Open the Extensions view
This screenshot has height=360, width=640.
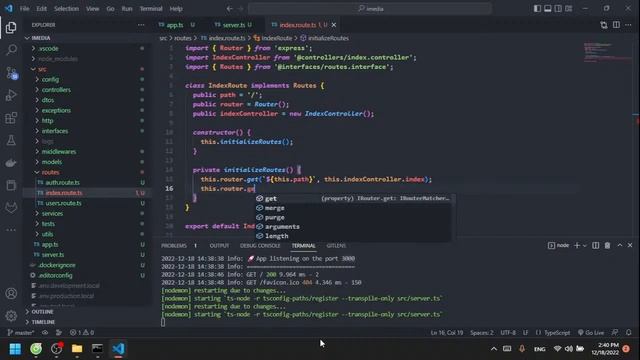[x=11, y=118]
